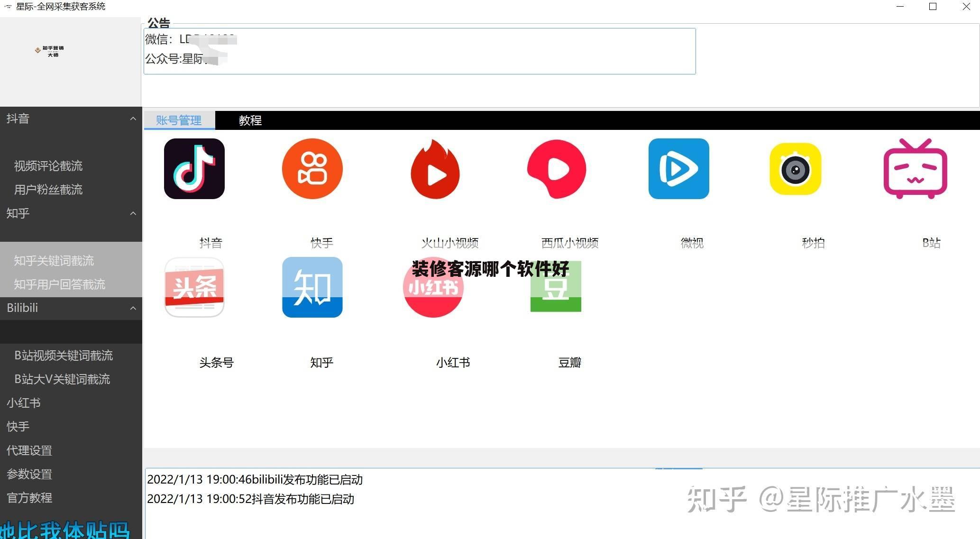
Task: Minimize the application window
Action: coord(900,7)
